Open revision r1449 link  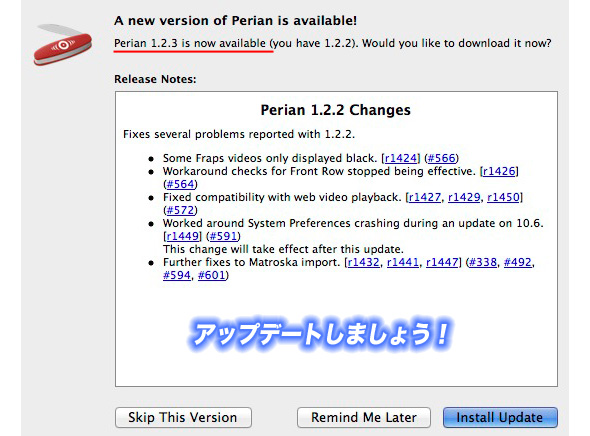click(182, 236)
